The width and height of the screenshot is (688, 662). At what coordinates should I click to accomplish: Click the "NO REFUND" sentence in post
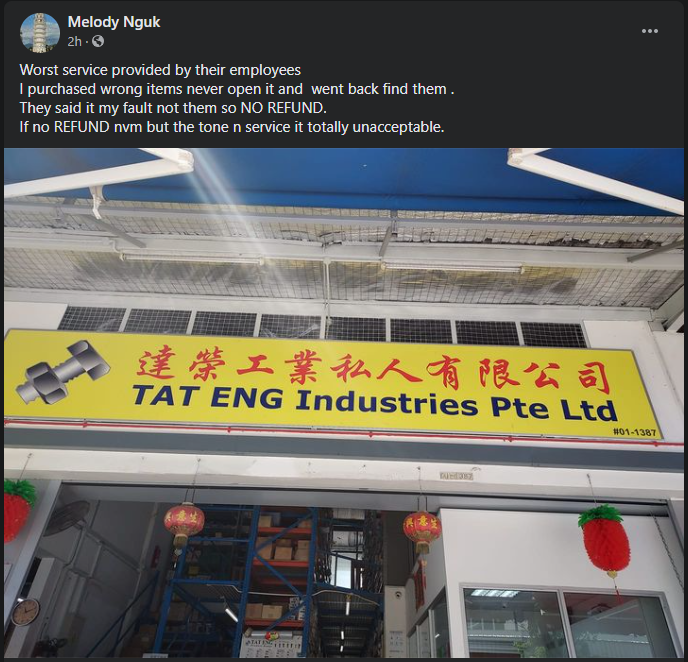point(173,108)
